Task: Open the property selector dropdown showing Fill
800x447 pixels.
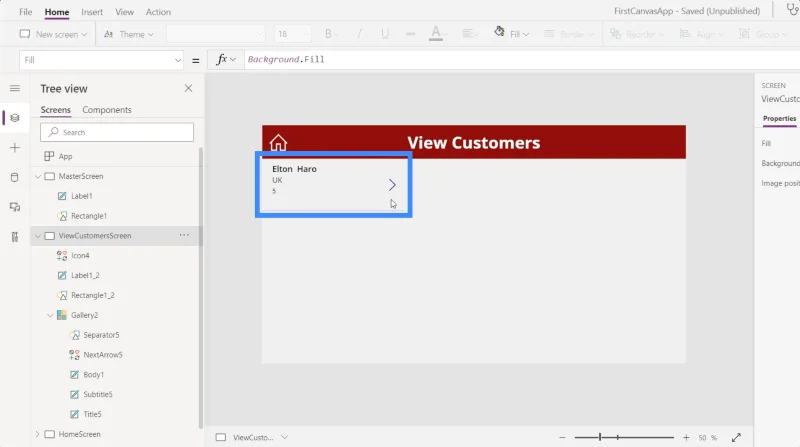Action: (x=102, y=60)
